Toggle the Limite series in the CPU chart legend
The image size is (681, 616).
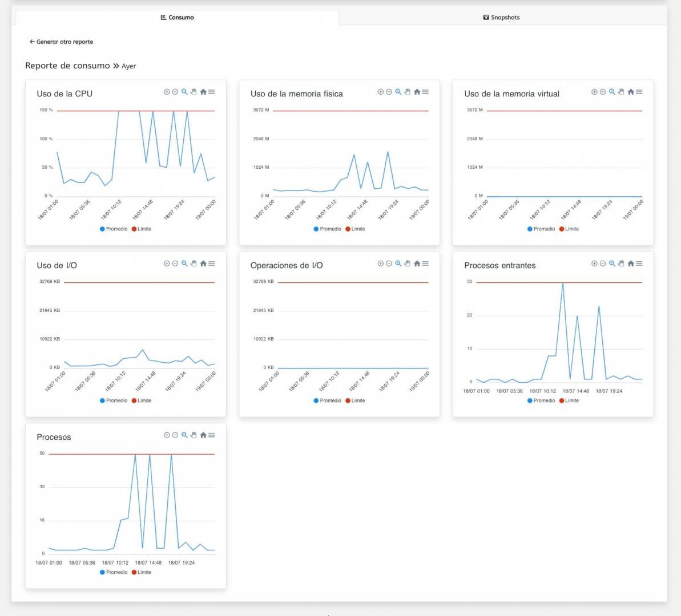coord(142,229)
